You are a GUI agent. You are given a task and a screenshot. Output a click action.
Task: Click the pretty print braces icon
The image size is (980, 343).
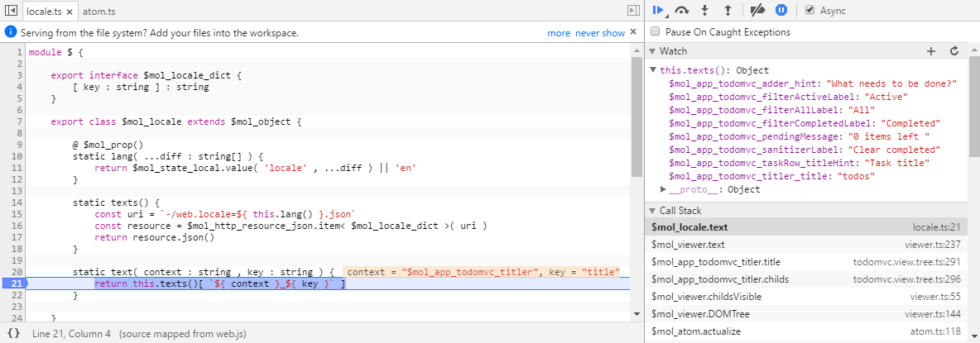14,334
